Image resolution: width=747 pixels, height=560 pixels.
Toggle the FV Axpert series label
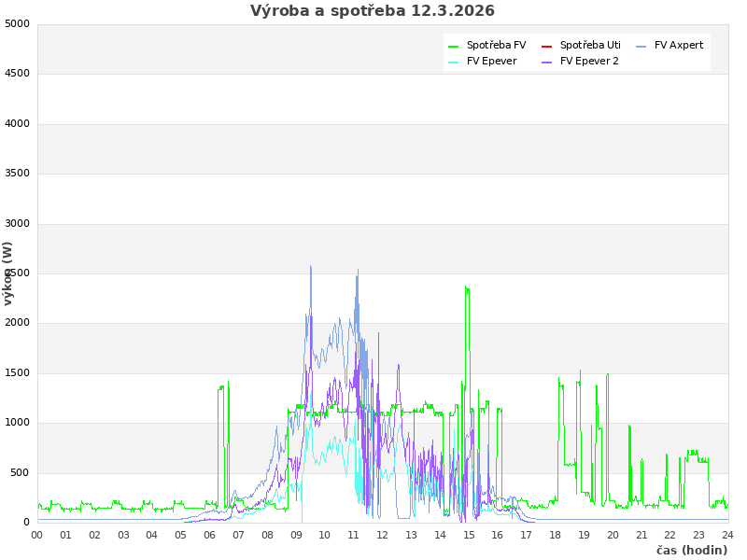[x=679, y=46]
